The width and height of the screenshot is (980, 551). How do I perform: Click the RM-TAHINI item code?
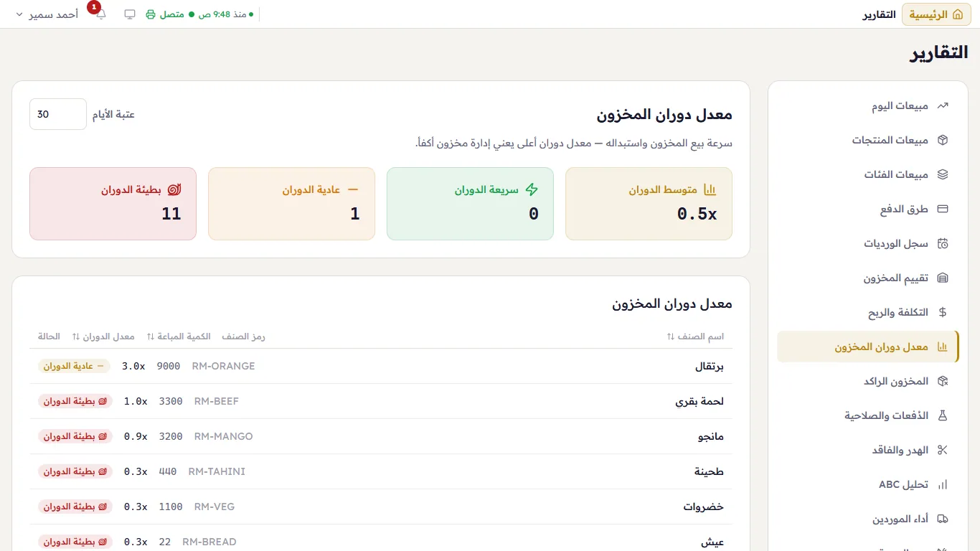click(217, 471)
